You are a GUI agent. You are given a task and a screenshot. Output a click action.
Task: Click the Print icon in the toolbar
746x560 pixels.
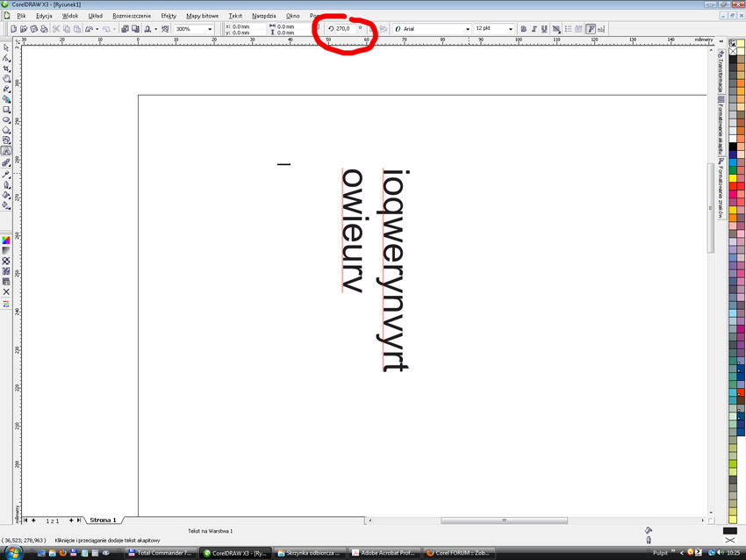coord(45,29)
